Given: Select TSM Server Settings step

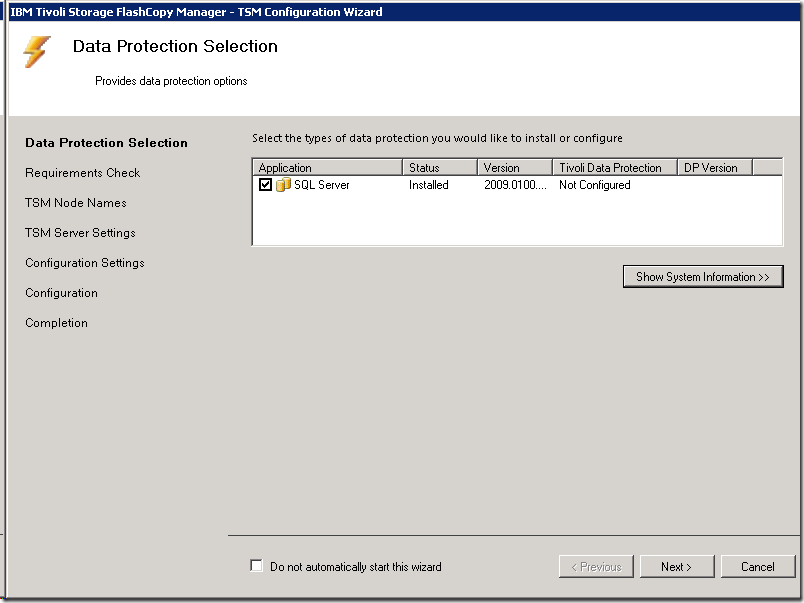Looking at the screenshot, I should click(x=80, y=233).
